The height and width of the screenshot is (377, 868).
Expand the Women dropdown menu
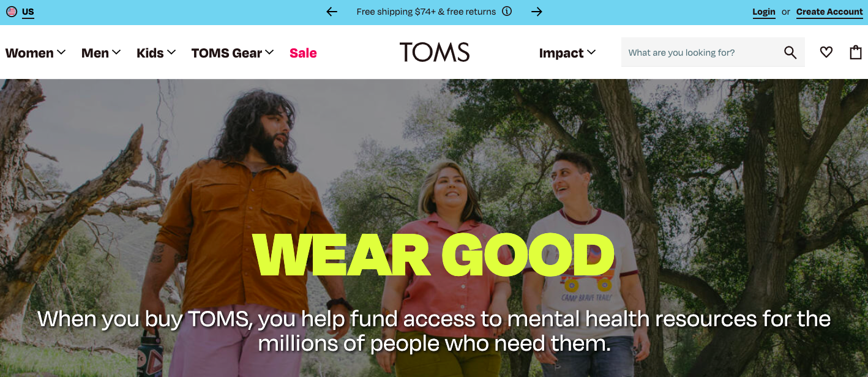pyautogui.click(x=36, y=53)
